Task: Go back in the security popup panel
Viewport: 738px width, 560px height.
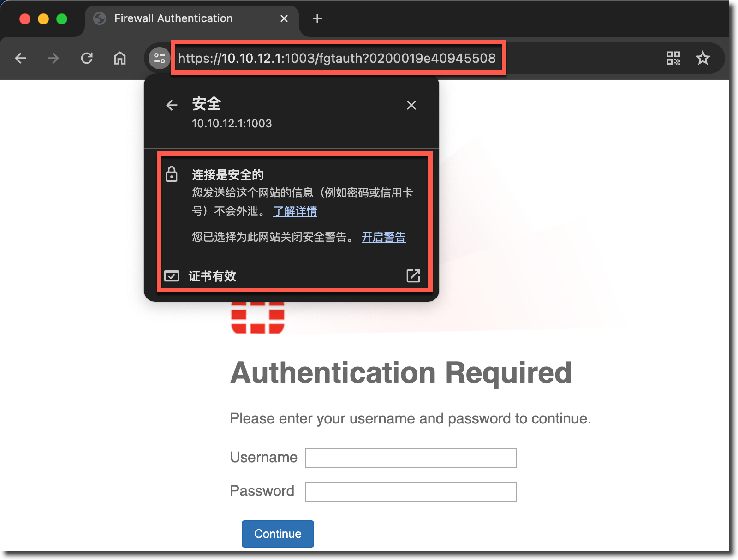Action: click(x=172, y=105)
